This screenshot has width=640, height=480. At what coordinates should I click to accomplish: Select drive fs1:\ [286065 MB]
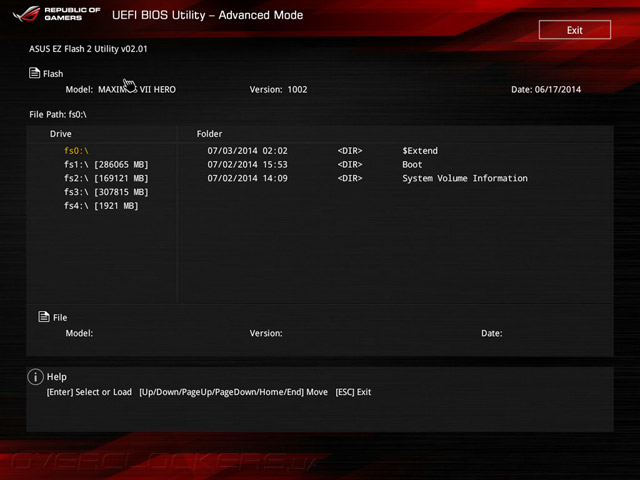click(x=106, y=164)
